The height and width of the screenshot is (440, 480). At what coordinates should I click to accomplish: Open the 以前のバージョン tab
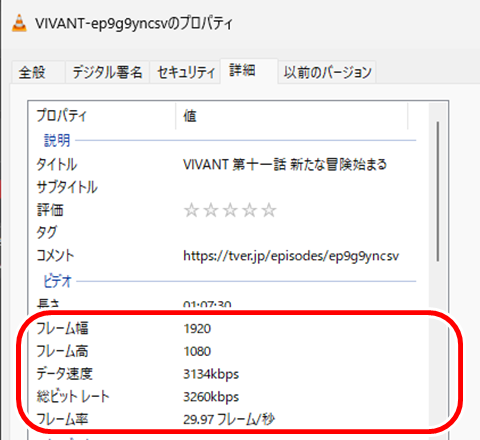[327, 72]
